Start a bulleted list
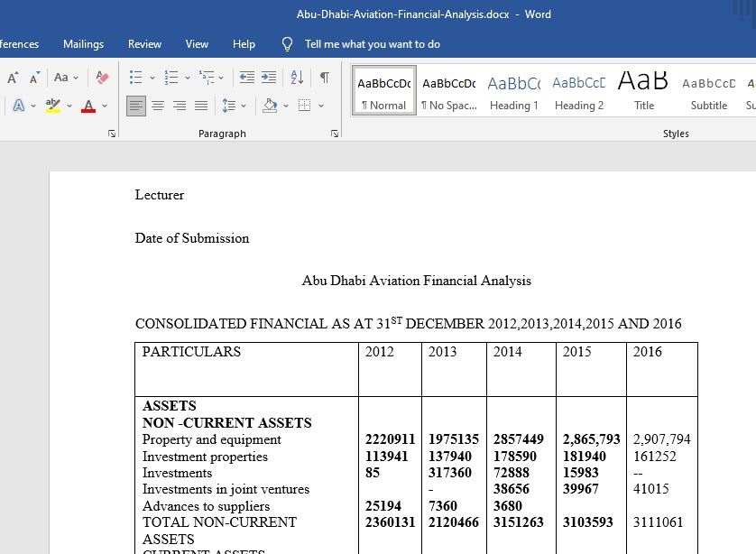This screenshot has height=554, width=756. point(136,78)
